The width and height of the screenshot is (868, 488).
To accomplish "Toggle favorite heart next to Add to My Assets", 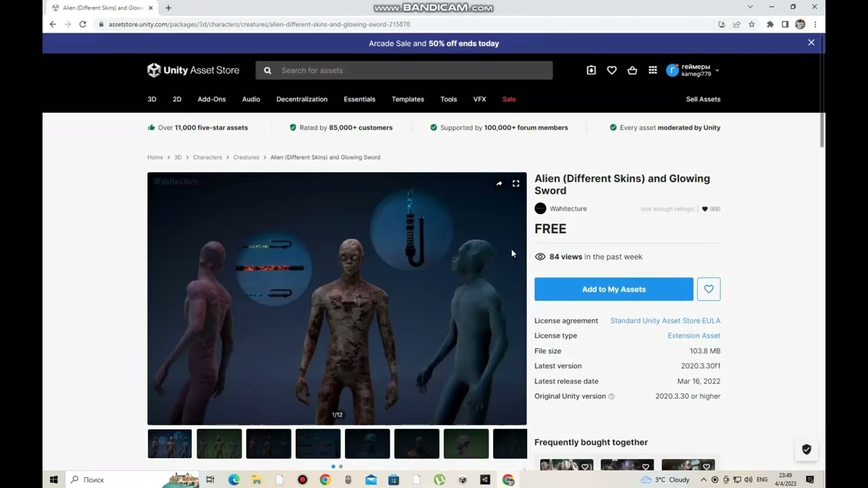I will tap(709, 289).
